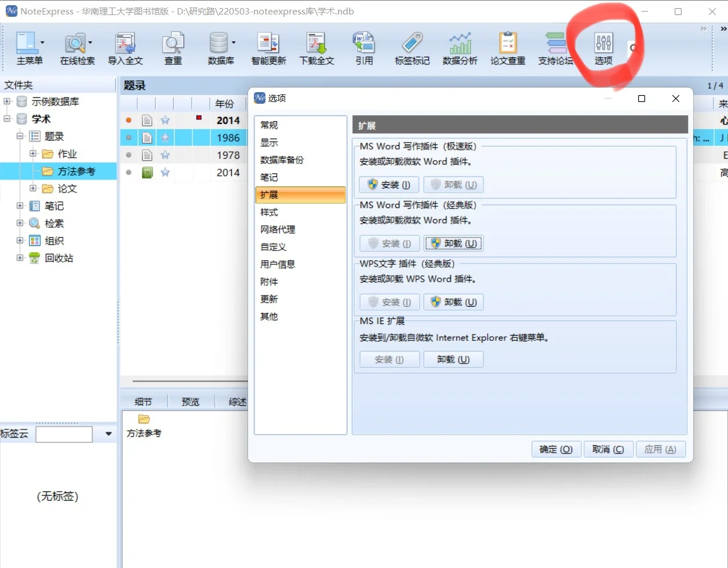
Task: Uninstall WPS文字 经典版 plugin
Action: point(453,302)
